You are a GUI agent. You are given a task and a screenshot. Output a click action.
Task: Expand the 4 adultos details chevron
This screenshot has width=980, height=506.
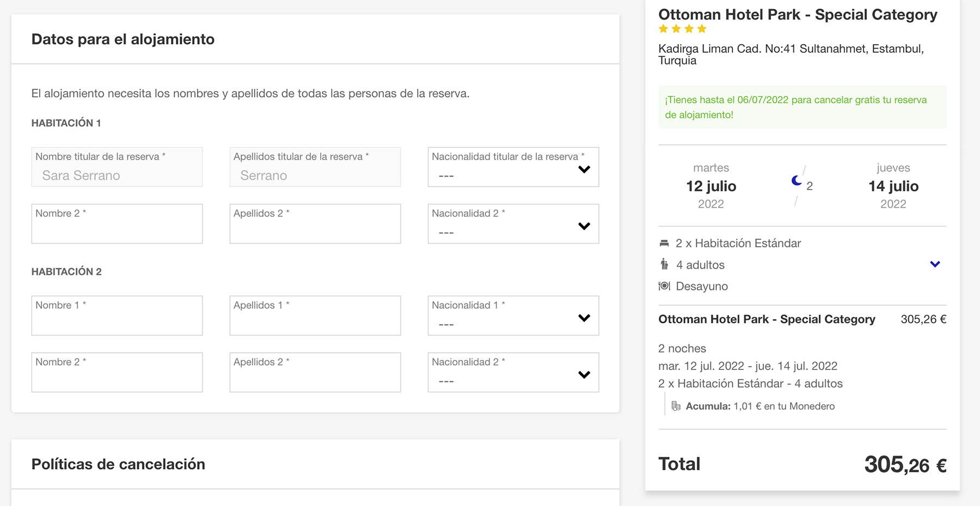(935, 264)
